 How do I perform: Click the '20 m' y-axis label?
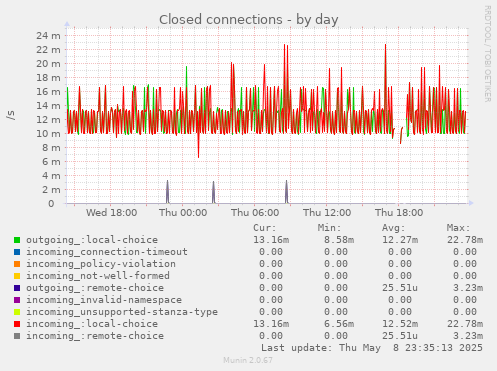tap(49, 64)
